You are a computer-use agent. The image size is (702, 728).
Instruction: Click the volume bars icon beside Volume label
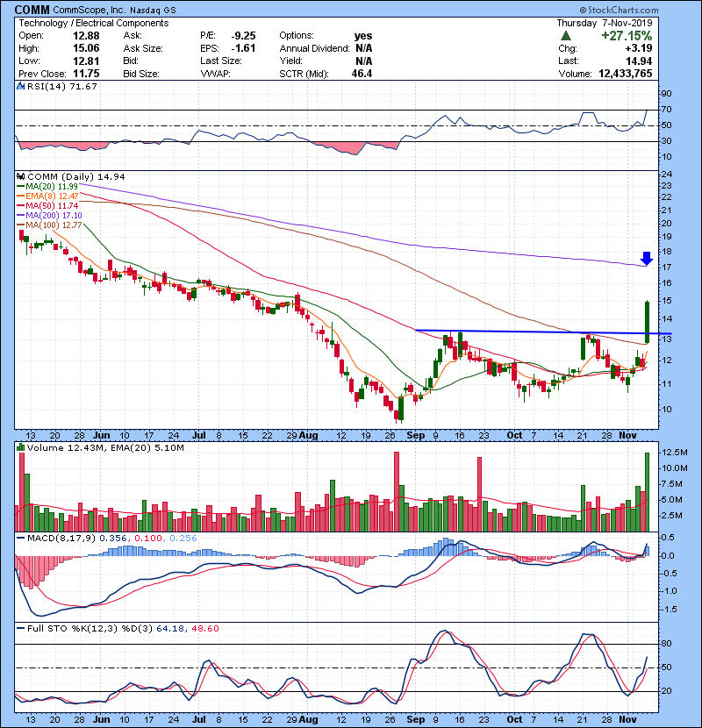(x=20, y=447)
